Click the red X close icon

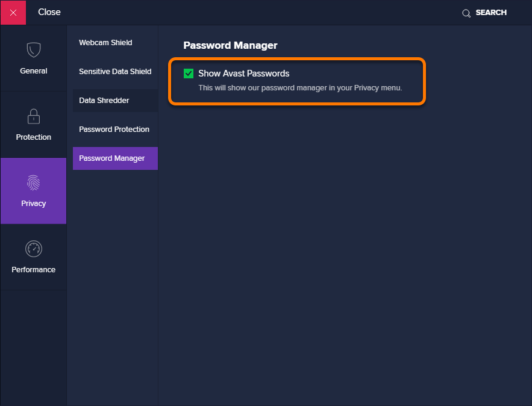(13, 12)
